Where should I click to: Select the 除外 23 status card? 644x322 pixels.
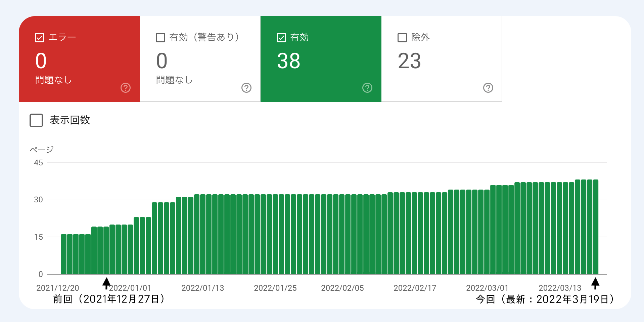(442, 59)
